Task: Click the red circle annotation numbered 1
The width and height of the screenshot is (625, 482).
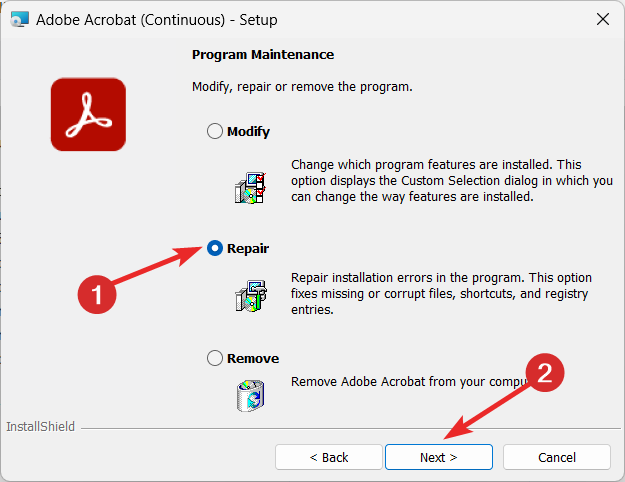Action: [97, 295]
